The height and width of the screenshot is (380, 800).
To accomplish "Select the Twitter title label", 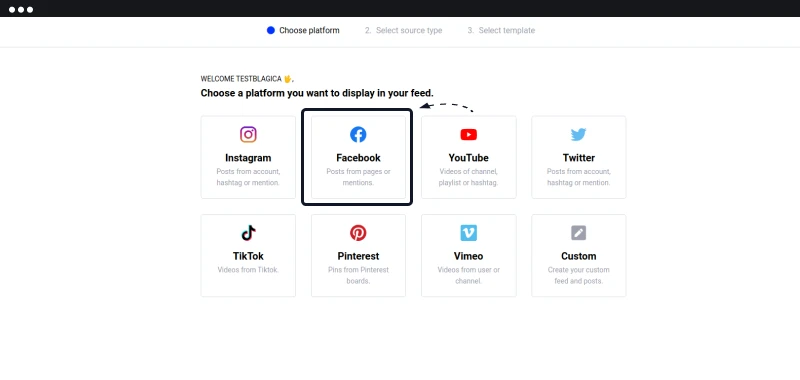I will [579, 158].
